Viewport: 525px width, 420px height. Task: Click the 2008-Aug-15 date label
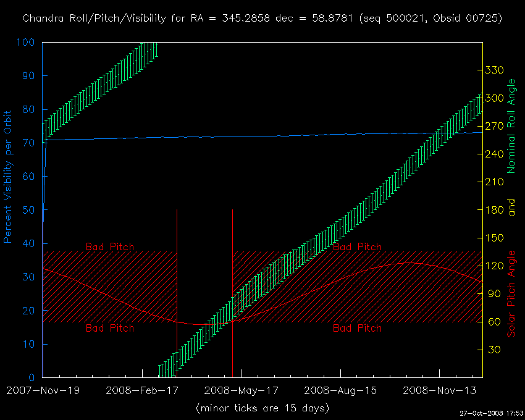340,390
